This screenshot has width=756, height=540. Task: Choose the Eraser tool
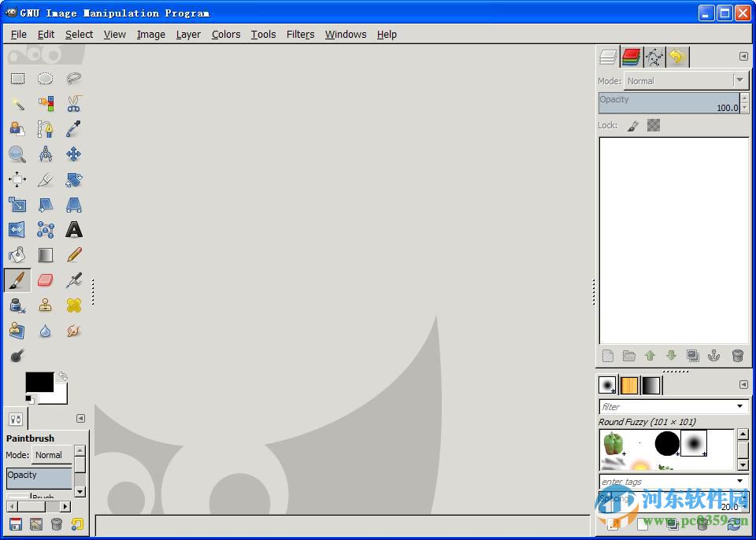[46, 280]
